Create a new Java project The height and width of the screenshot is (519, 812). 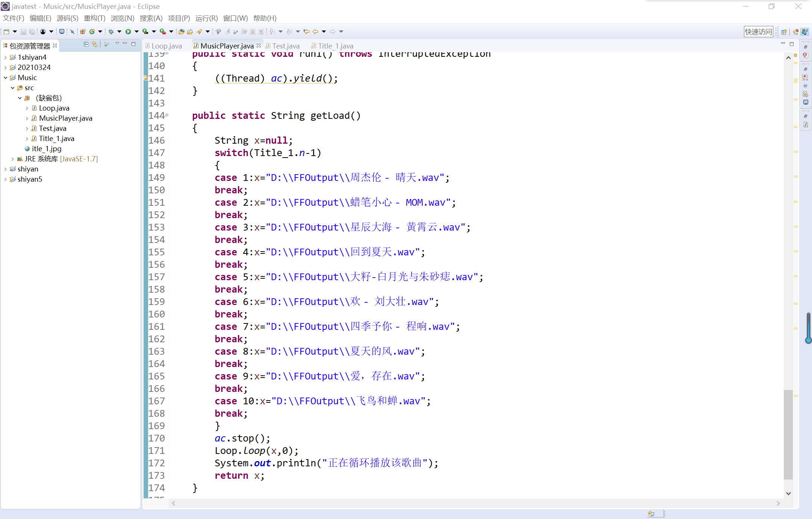pos(83,32)
